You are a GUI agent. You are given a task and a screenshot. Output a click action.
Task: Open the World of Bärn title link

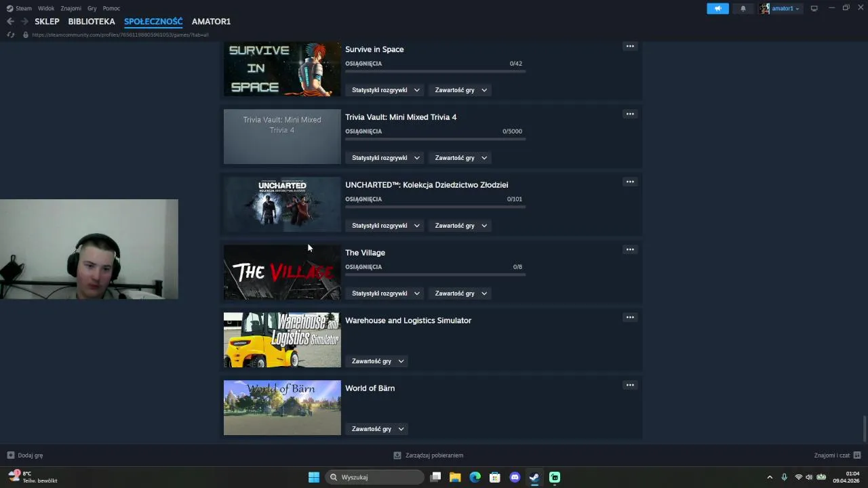370,388
